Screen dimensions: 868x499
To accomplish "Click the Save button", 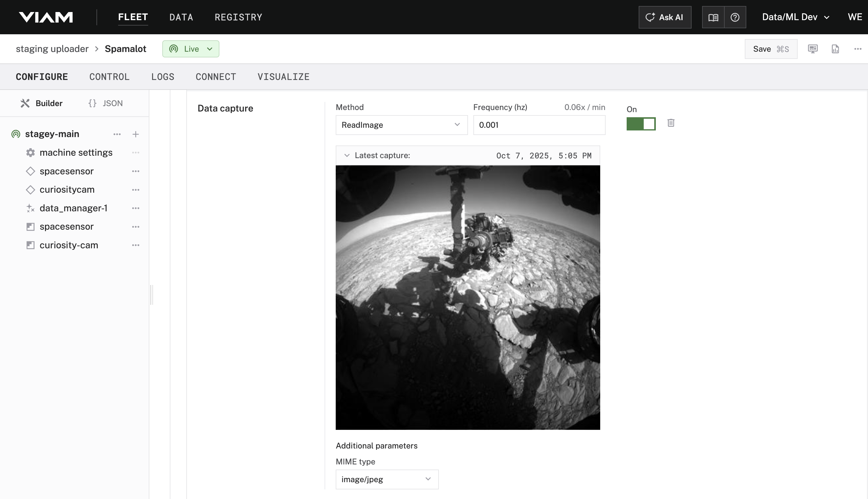I will point(770,49).
